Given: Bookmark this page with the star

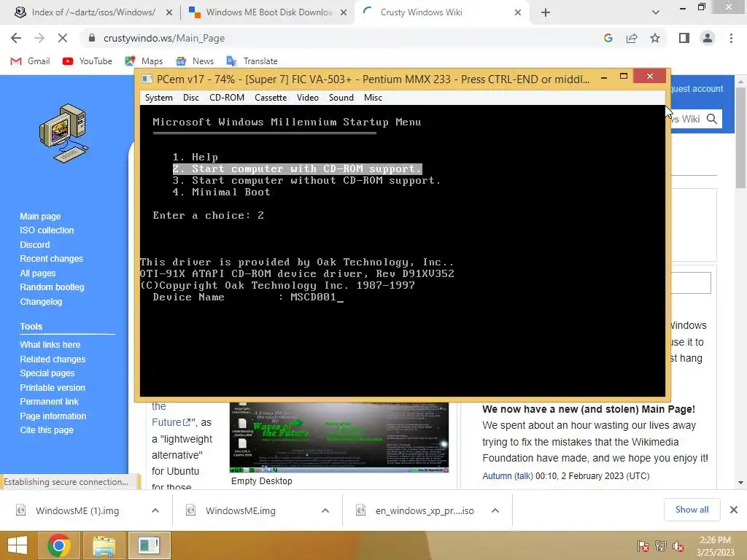Looking at the screenshot, I should (655, 38).
